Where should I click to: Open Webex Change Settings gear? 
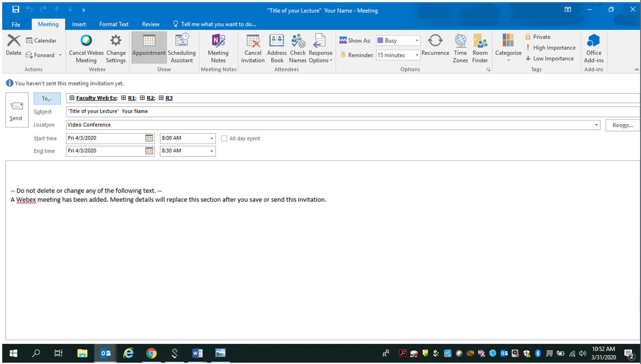tap(116, 41)
